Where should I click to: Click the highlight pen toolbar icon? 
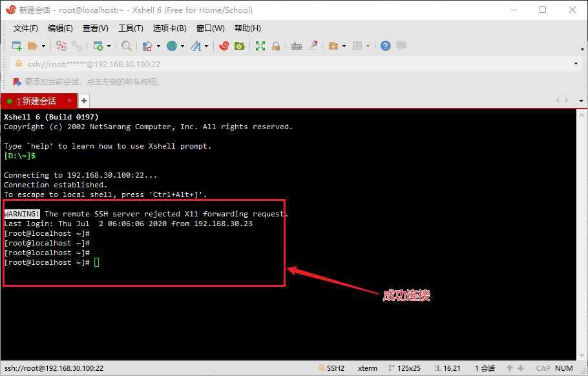(x=313, y=45)
